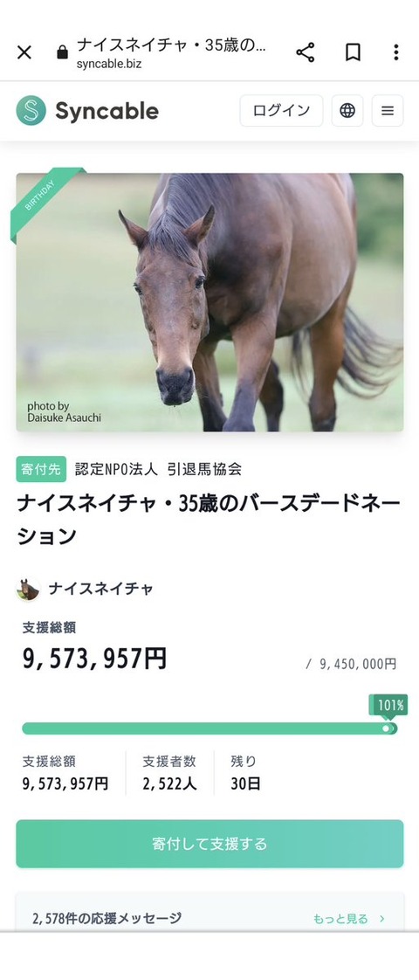Open ナイスネイチャ profile name link

point(101,589)
